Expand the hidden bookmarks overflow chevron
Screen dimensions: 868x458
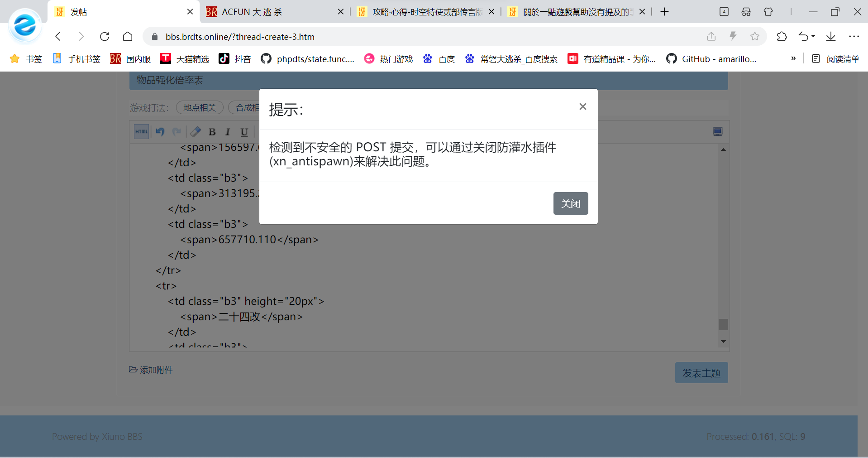click(x=793, y=58)
